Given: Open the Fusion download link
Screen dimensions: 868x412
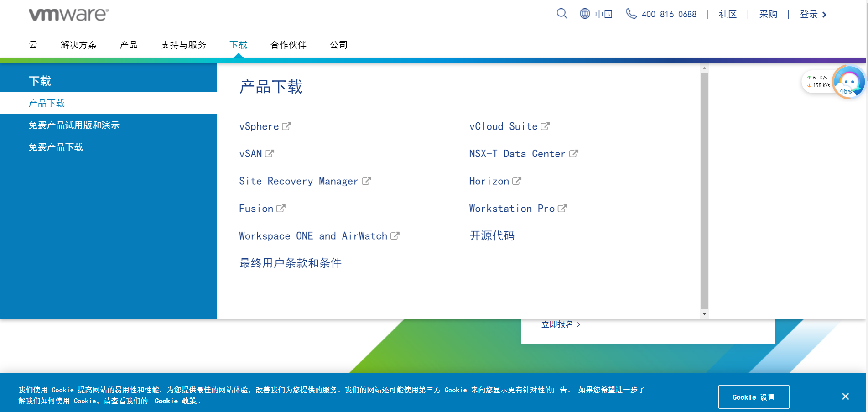Looking at the screenshot, I should [x=256, y=209].
